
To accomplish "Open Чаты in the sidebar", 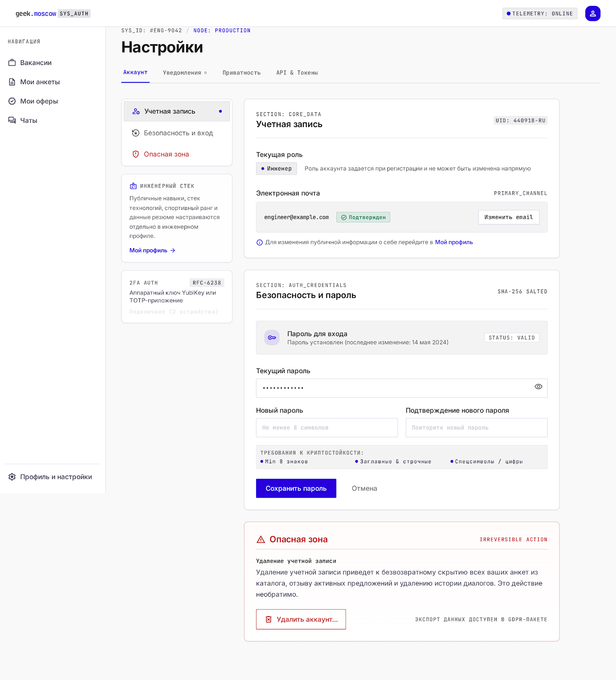I will [53, 120].
